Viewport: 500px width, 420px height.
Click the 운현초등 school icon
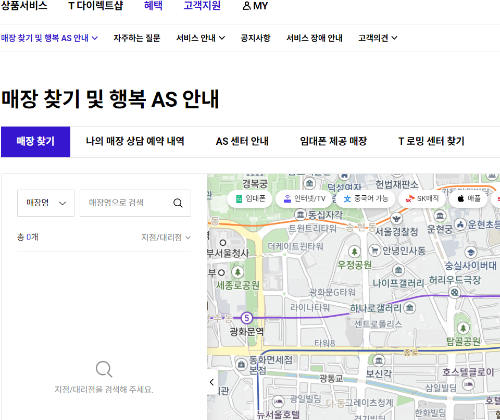(x=460, y=224)
